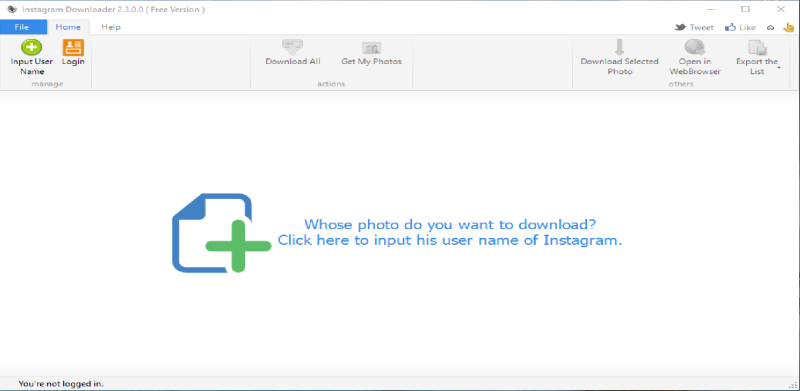Click the Tweet button with bird icon

[694, 28]
